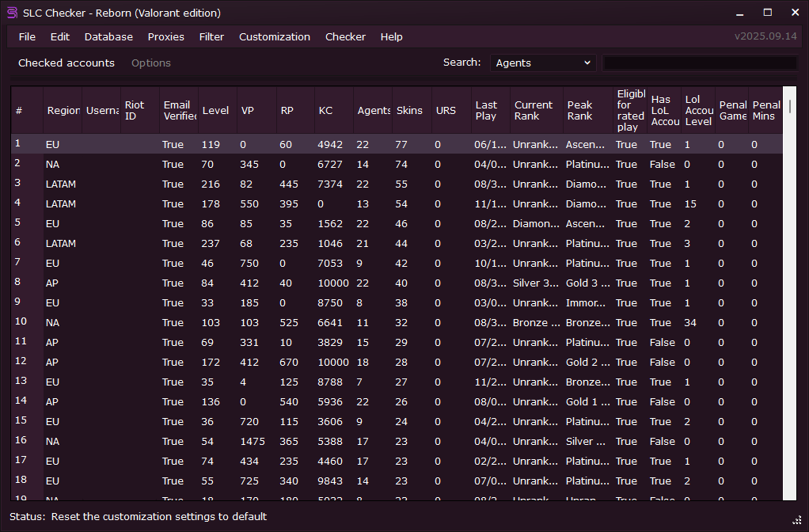Focus the search text field
This screenshot has height=532, width=809.
(700, 63)
